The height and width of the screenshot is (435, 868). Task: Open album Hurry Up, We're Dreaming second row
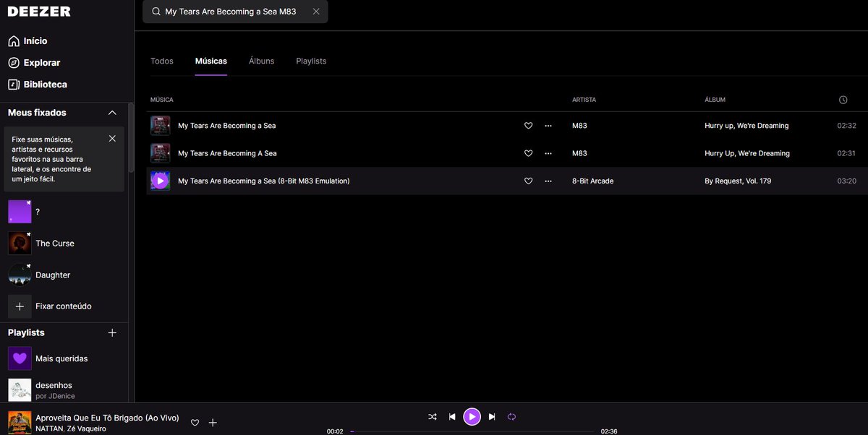click(x=747, y=153)
